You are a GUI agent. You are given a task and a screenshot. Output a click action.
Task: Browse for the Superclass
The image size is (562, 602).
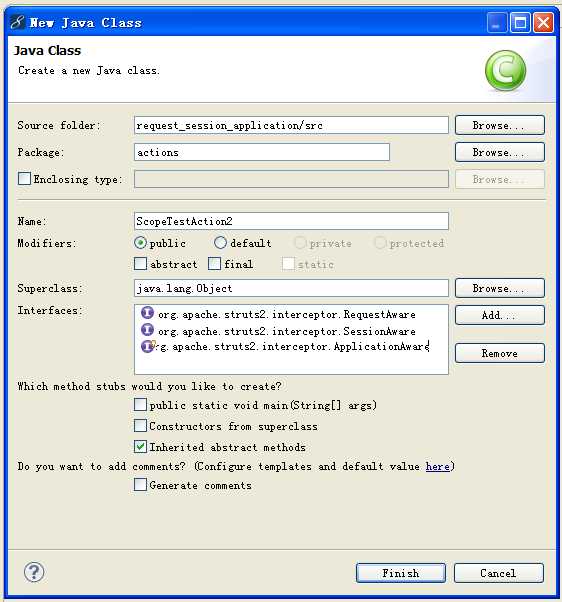point(499,288)
